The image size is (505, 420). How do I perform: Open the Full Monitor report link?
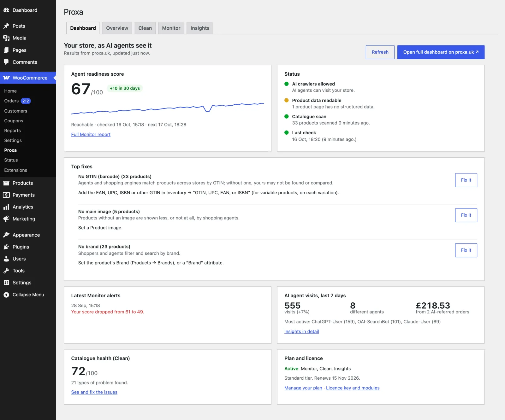(x=91, y=134)
